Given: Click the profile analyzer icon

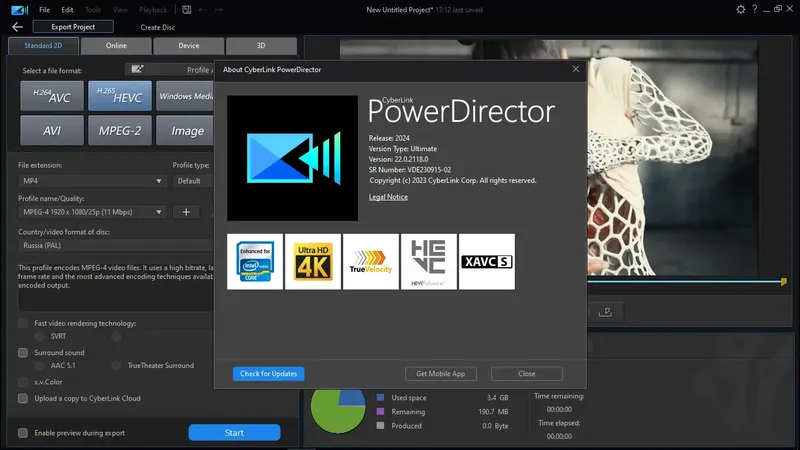Looking at the screenshot, I should tap(137, 69).
